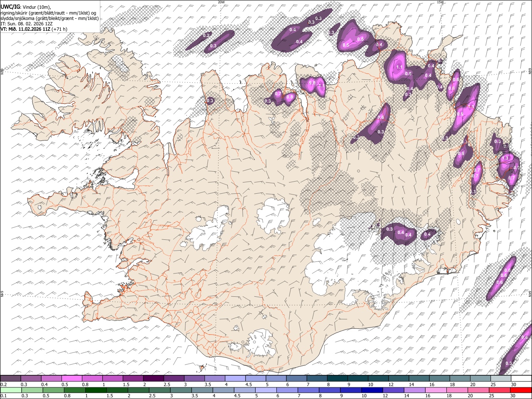Select the 'VT: Mið. 11.02.2026 11Z (+71 h)' line
This screenshot has height=399, width=532.
34,29
